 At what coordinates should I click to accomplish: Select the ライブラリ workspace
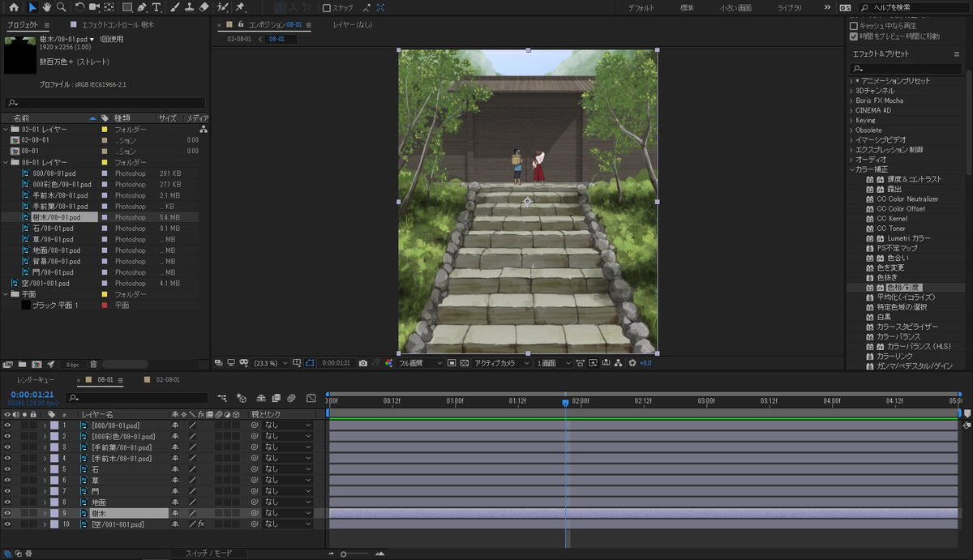click(x=790, y=7)
